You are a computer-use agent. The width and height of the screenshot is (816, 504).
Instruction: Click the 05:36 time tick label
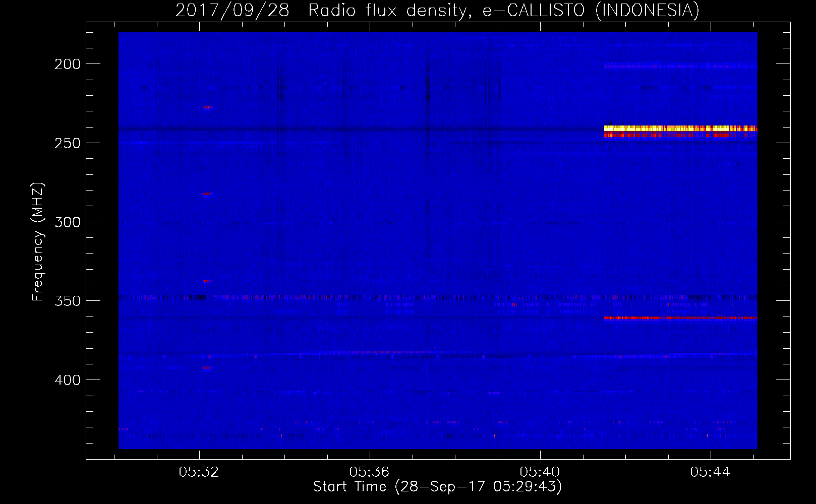coord(370,472)
